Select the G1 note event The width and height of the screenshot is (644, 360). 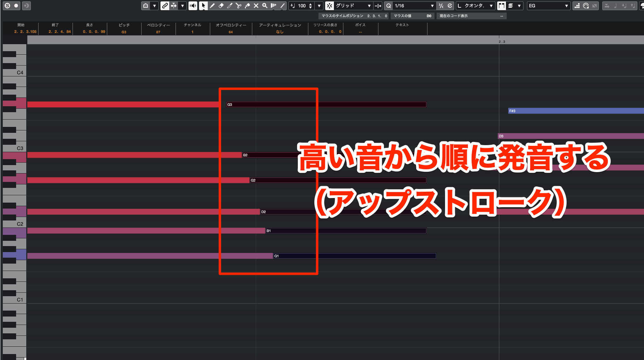pyautogui.click(x=355, y=256)
